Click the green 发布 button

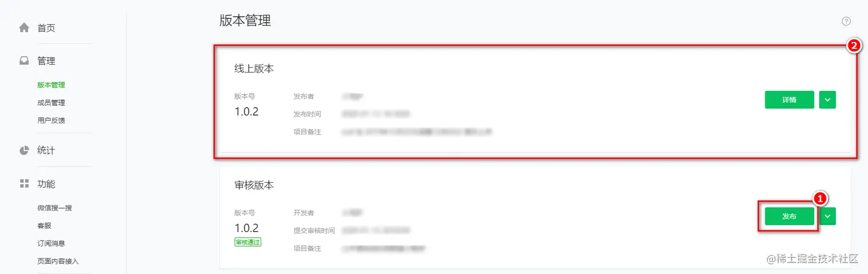pos(789,216)
